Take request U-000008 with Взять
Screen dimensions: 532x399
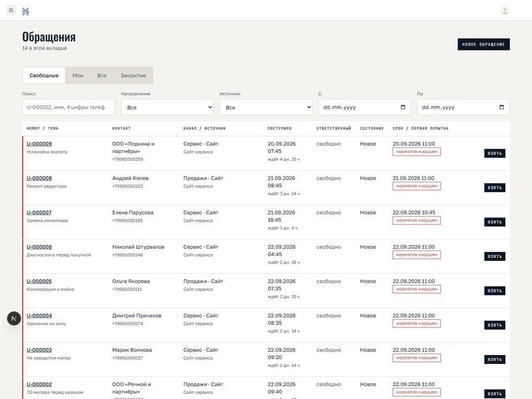click(495, 188)
